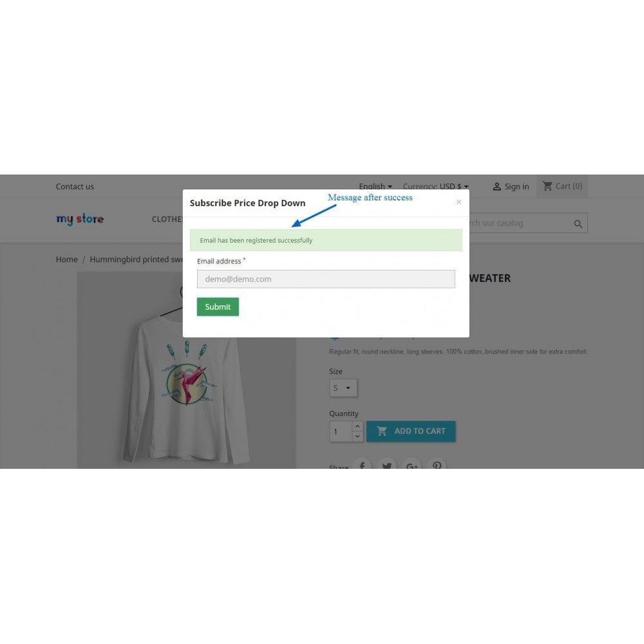644x644 pixels.
Task: Share the product on Google Plus
Action: click(x=412, y=465)
